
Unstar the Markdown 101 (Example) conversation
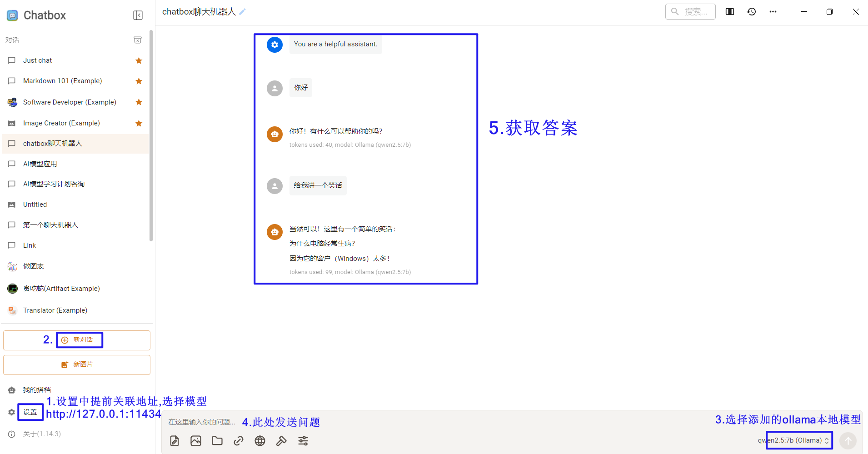pyautogui.click(x=139, y=81)
